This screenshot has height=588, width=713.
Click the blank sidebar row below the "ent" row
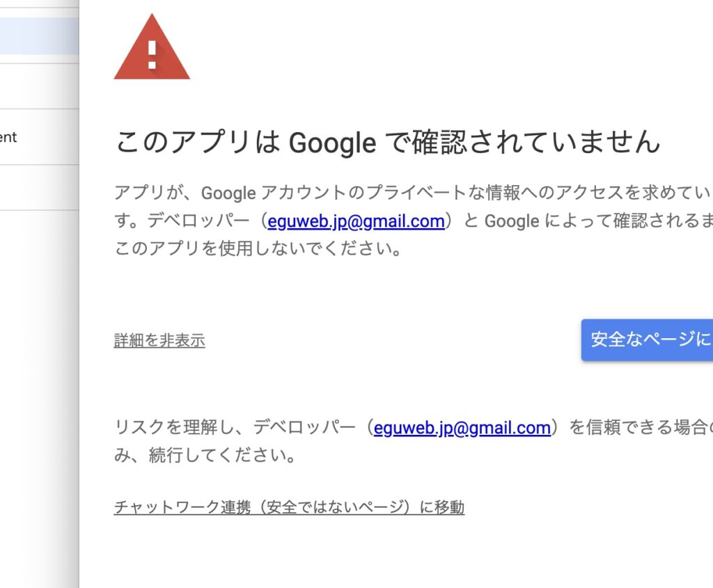coord(38,187)
